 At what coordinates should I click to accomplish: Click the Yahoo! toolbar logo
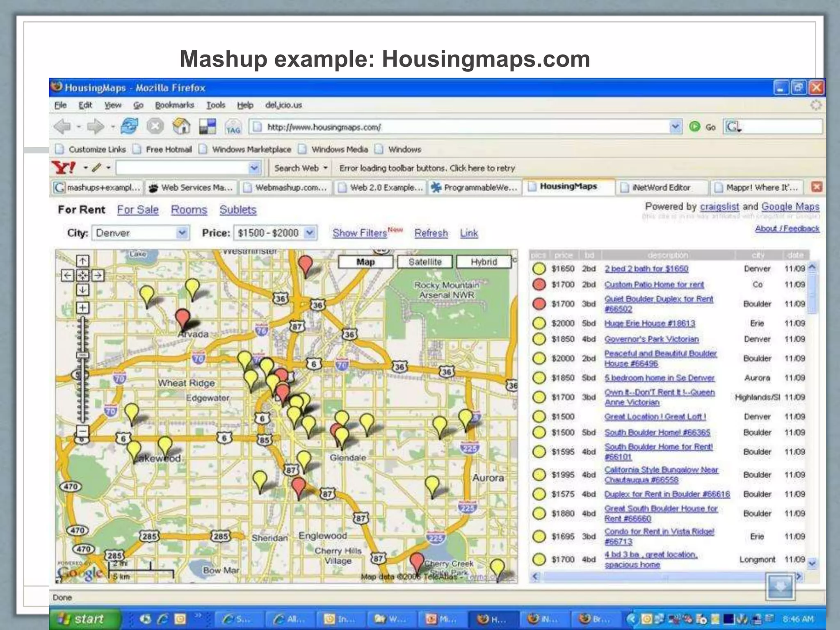point(64,168)
